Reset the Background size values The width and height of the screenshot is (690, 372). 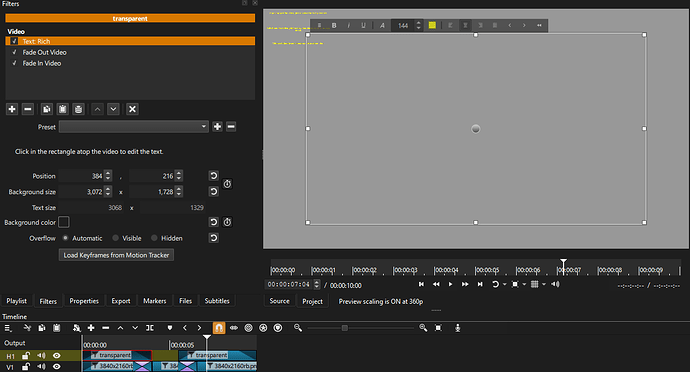coord(213,192)
